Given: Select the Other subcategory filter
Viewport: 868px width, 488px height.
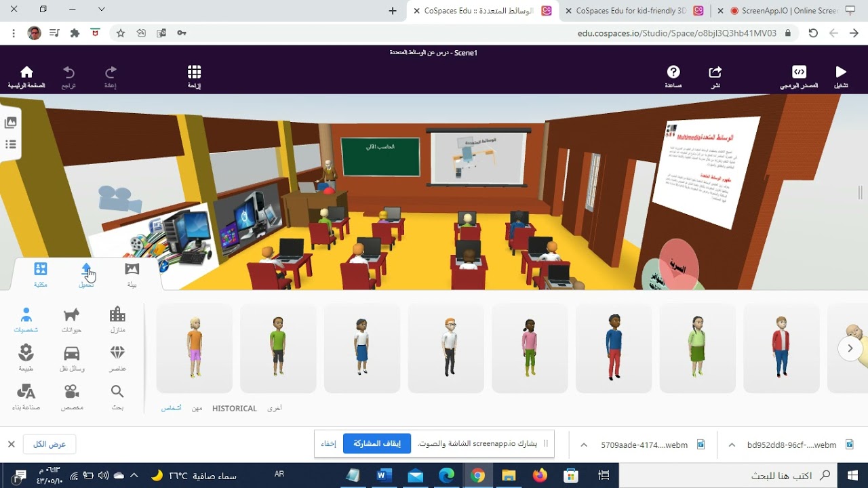Looking at the screenshot, I should pyautogui.click(x=275, y=409).
